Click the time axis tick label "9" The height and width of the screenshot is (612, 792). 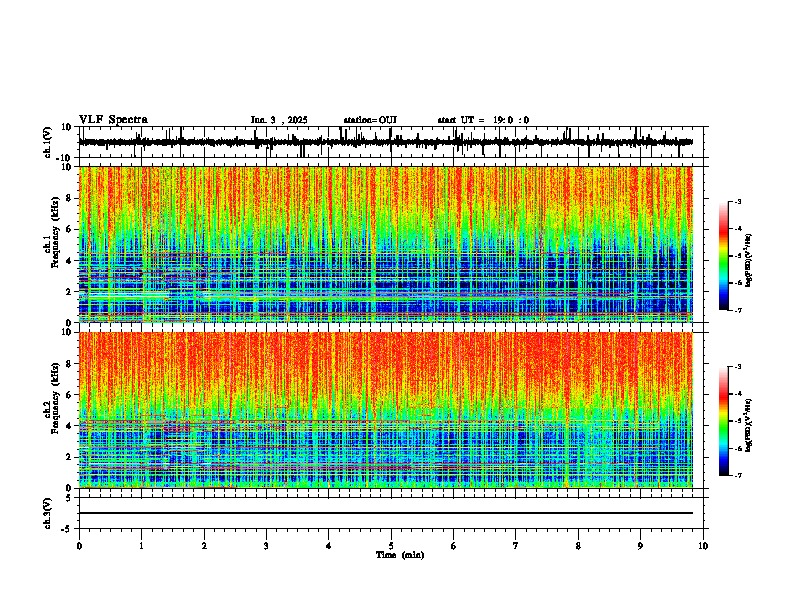[x=640, y=546]
